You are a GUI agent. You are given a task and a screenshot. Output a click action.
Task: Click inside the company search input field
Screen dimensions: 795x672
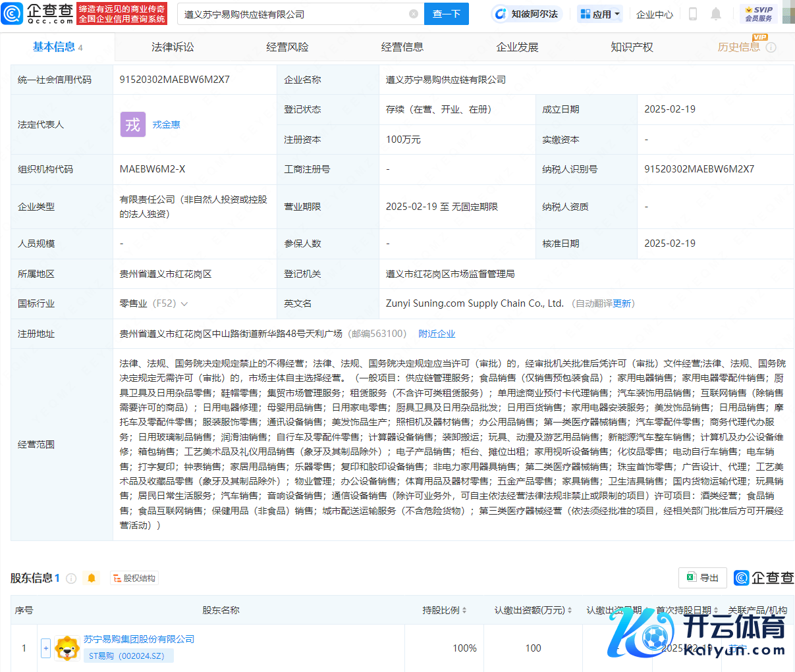pos(293,14)
